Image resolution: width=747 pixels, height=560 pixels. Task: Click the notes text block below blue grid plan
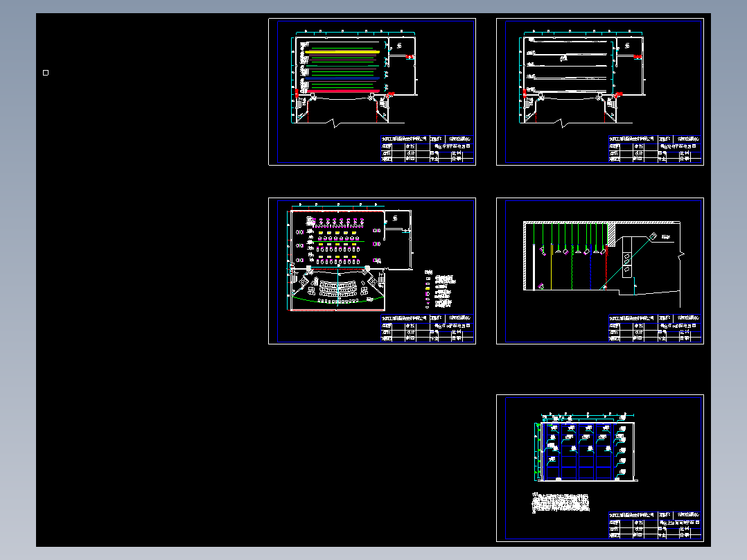[x=561, y=502]
